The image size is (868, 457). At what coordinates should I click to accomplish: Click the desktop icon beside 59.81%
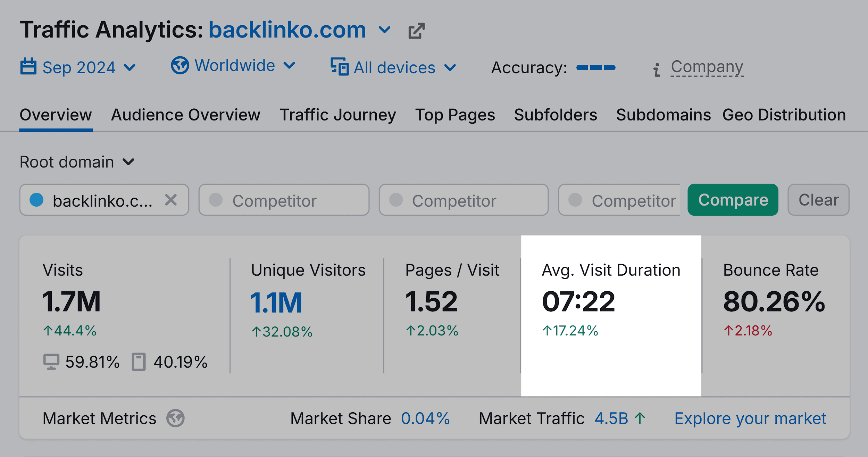51,362
